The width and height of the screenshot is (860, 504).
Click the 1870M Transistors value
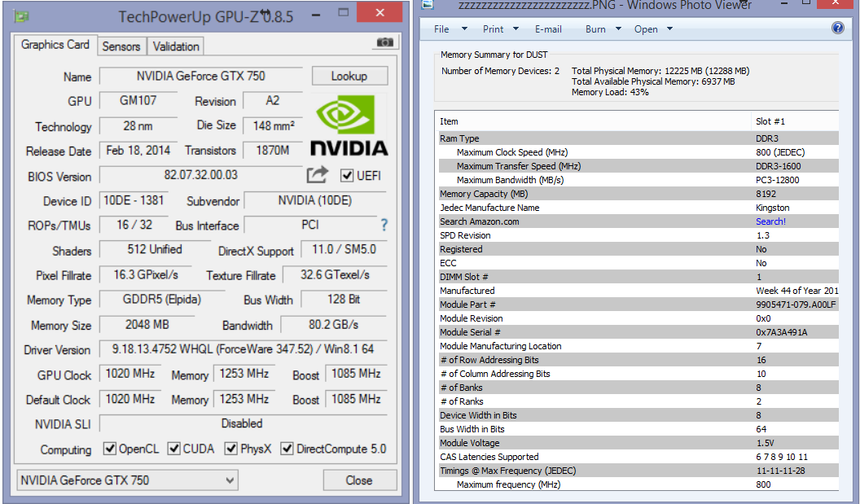tap(273, 151)
